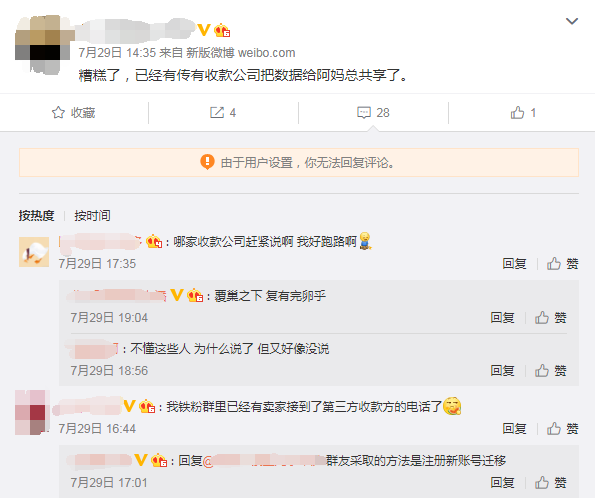Viewport: 595px width, 498px height.
Task: Open the duck avatar commenter's profile
Action: (x=34, y=252)
